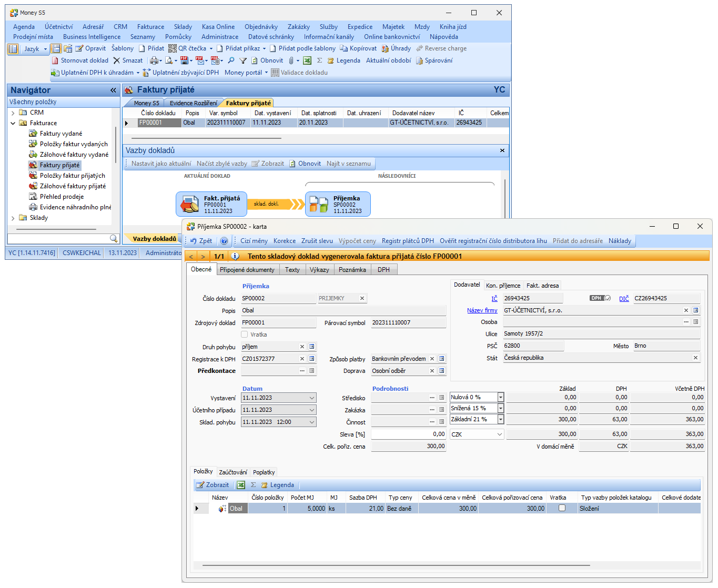
Task: Collapse the Navigátor panel chevrons
Action: point(113,90)
